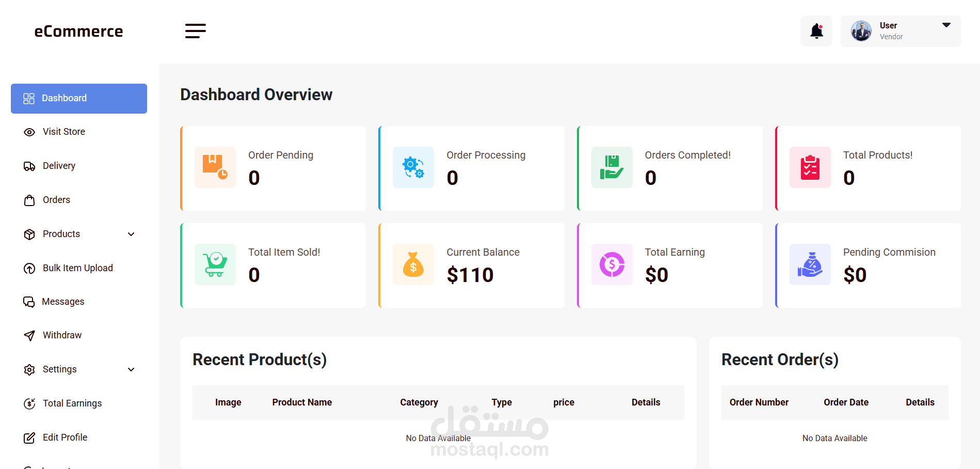Click the Current Balance money bag icon
Viewport: 980px width, 469px height.
pos(413,264)
